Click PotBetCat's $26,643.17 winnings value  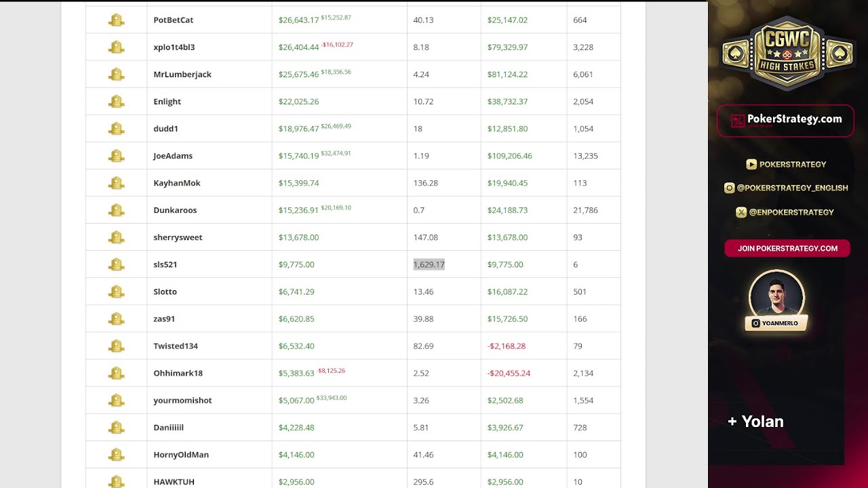(298, 20)
